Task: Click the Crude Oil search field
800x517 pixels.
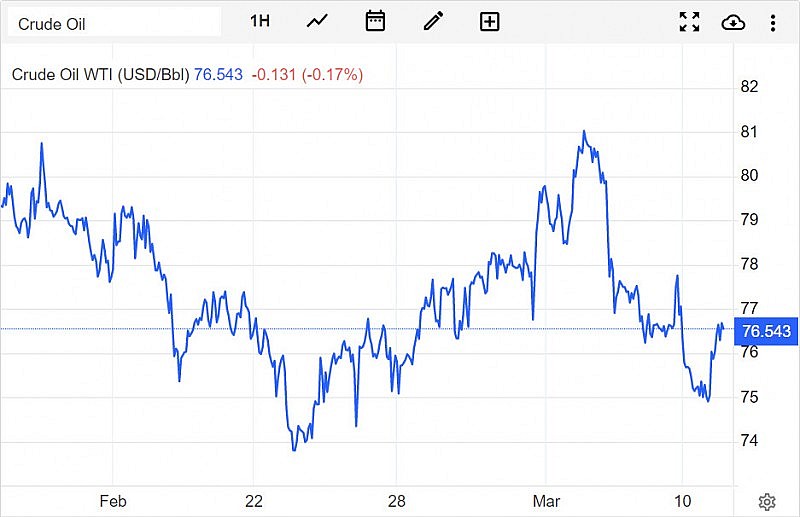Action: click(113, 22)
